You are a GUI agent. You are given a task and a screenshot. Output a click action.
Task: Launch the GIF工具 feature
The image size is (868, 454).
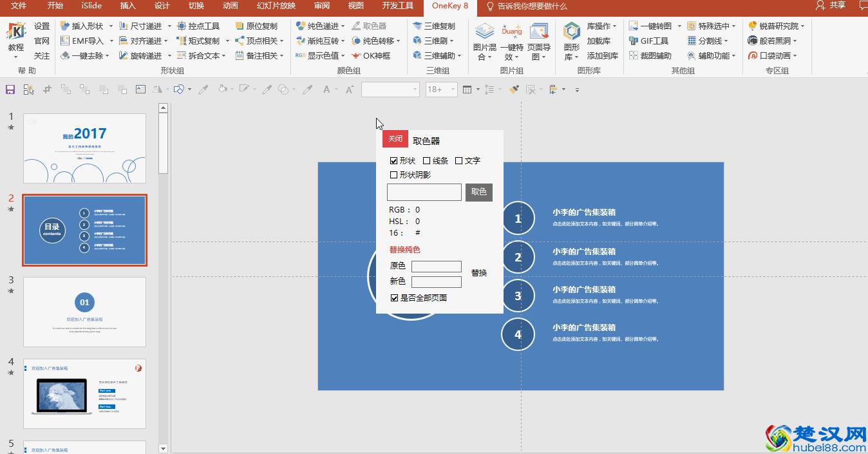(654, 41)
